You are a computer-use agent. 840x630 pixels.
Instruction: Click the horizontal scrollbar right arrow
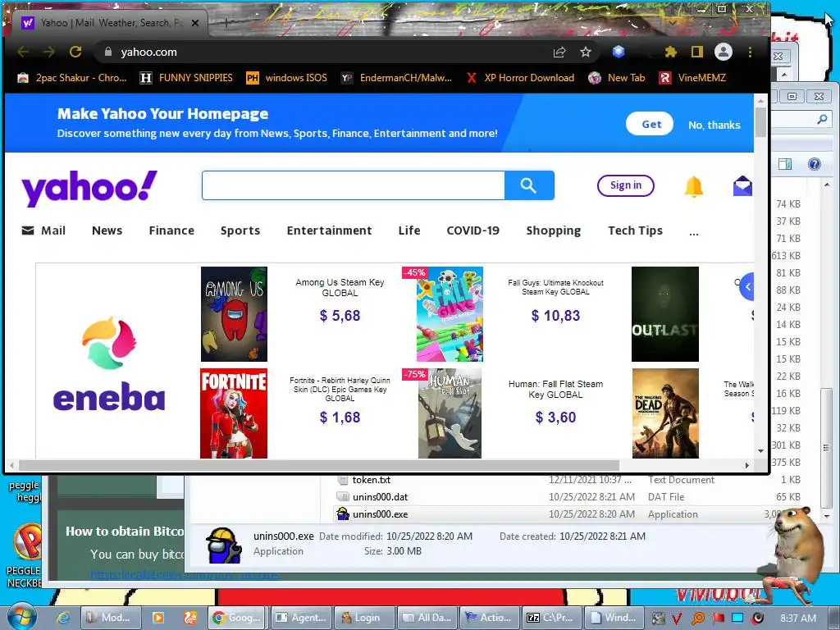point(746,465)
